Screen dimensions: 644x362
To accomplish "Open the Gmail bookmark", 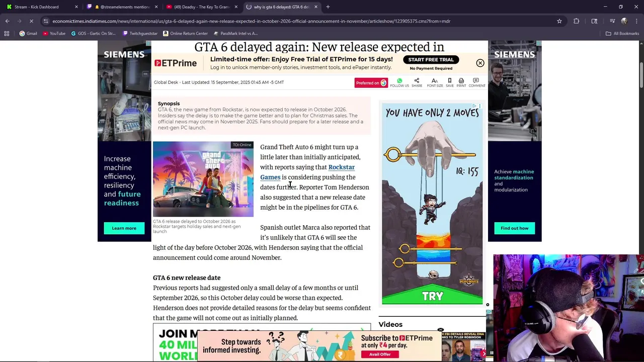I will [x=28, y=34].
